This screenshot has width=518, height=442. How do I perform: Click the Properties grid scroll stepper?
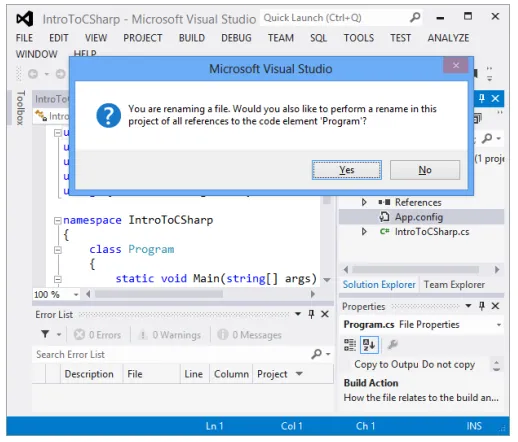point(496,365)
